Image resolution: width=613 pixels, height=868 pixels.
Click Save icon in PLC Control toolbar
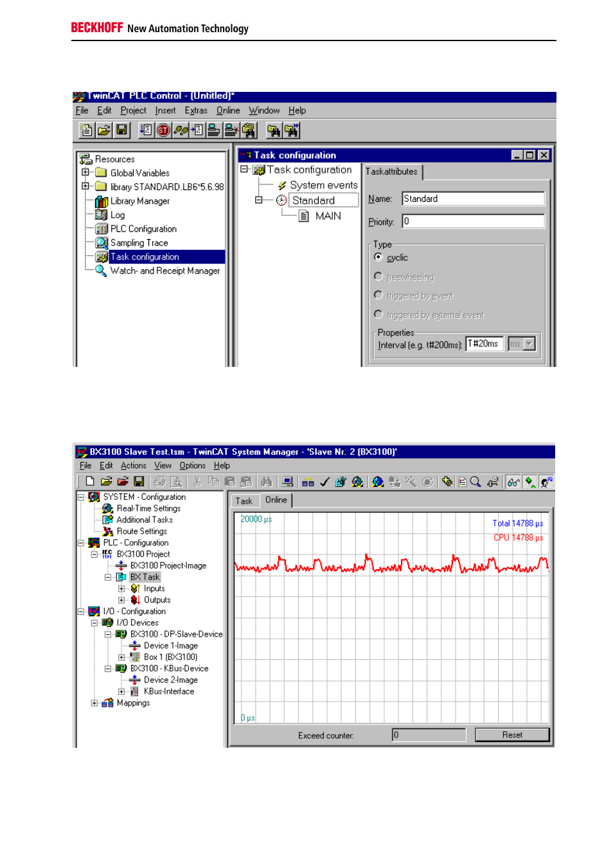point(121,130)
